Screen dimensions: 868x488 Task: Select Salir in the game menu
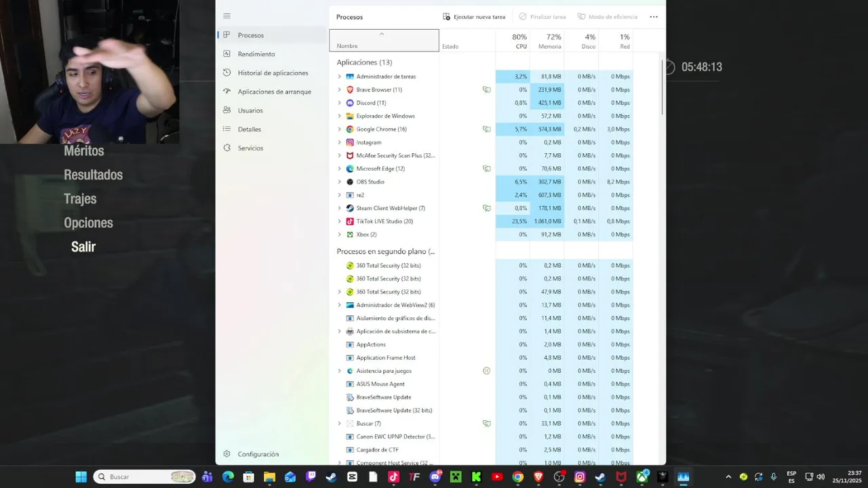pyautogui.click(x=83, y=247)
